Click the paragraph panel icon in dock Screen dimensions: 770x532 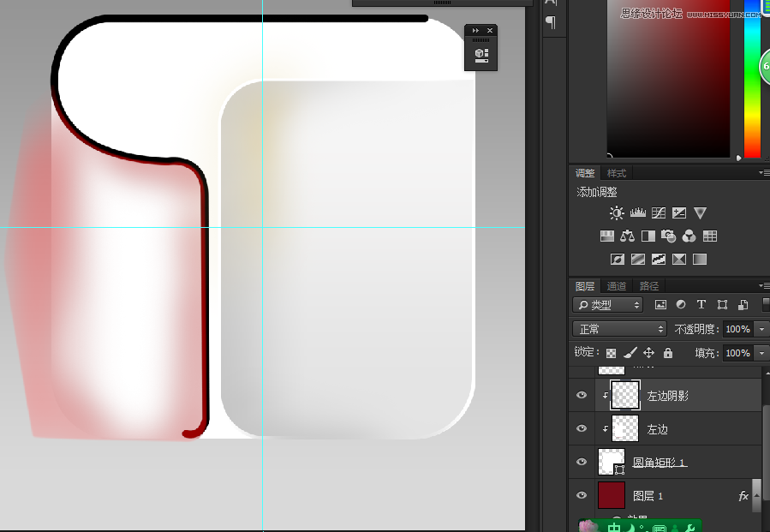(x=551, y=21)
